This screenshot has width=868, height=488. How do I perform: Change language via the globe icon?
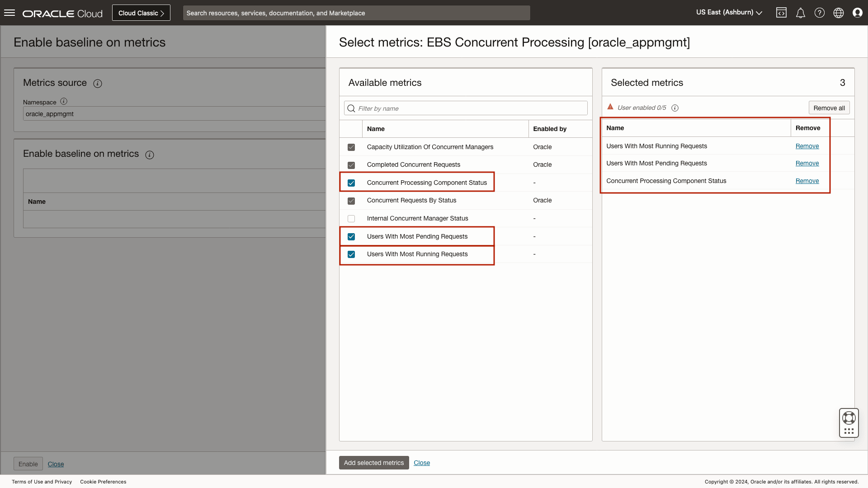838,13
